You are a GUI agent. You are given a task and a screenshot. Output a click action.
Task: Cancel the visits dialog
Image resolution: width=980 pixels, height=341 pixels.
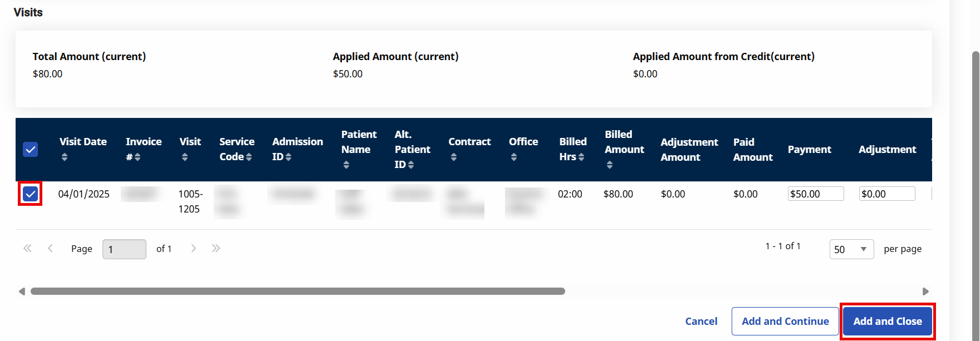tap(701, 322)
